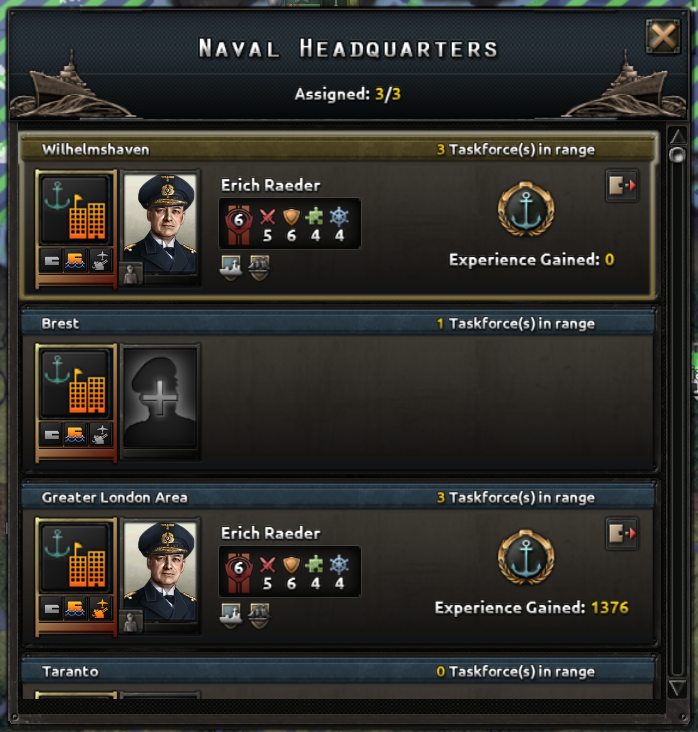The height and width of the screenshot is (732, 698).
Task: Click the anchor medal in Greater London row
Action: [x=526, y=557]
